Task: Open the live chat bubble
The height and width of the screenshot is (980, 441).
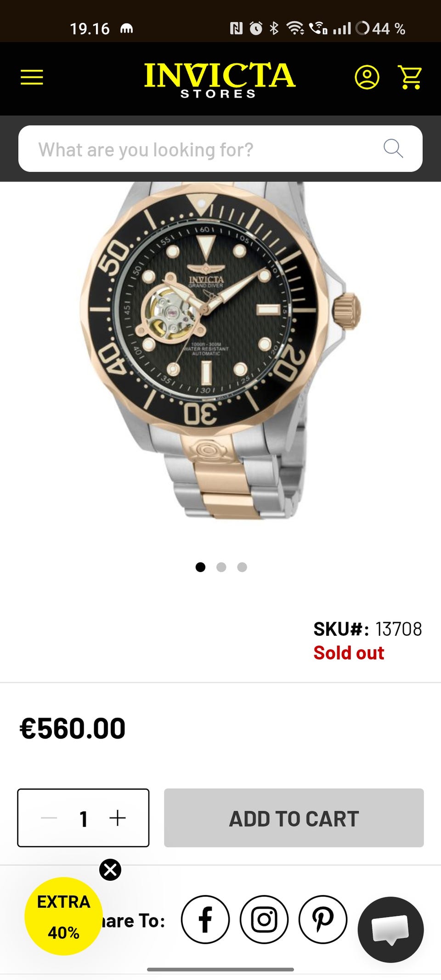Action: [390, 929]
